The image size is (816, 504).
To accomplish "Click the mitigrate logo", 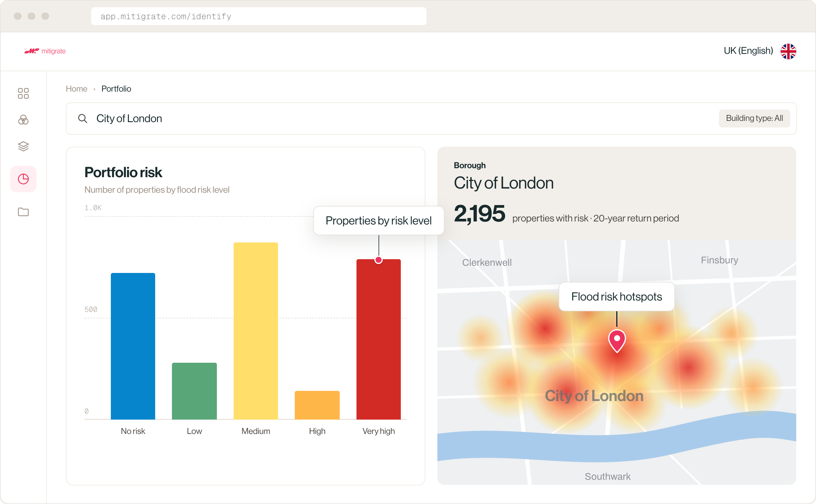I will [45, 51].
